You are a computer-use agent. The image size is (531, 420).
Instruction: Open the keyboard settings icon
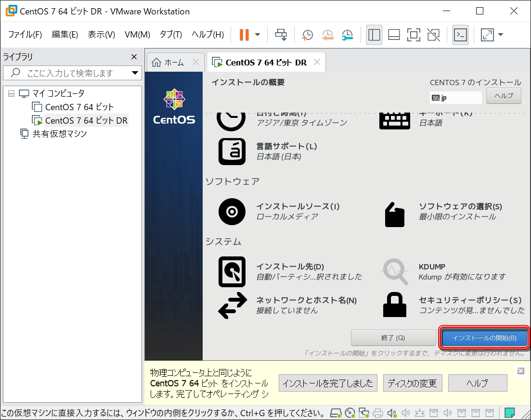point(395,121)
